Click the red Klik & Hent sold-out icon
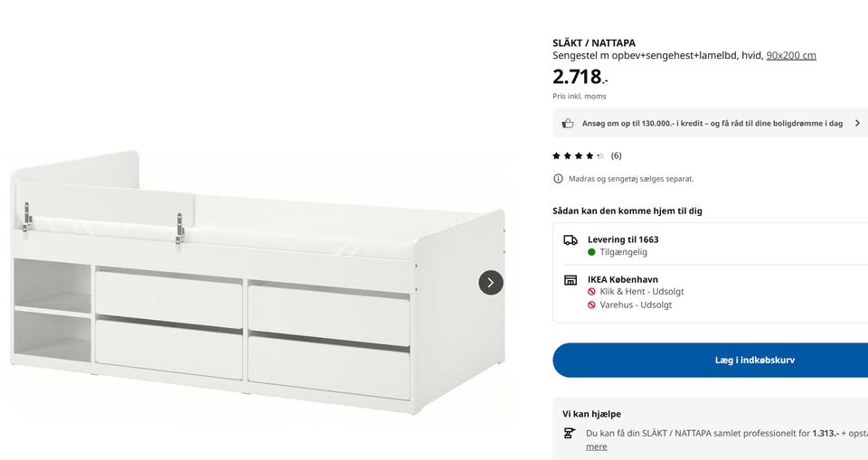 click(591, 292)
